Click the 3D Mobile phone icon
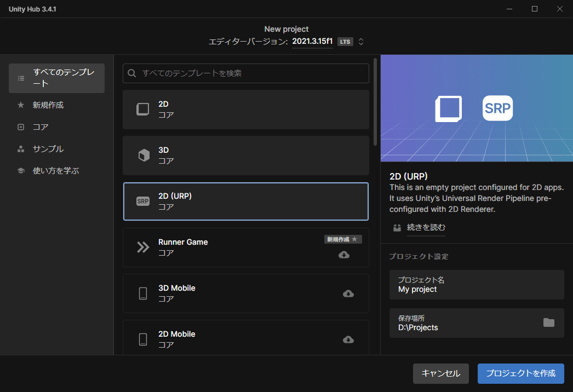 (x=143, y=293)
